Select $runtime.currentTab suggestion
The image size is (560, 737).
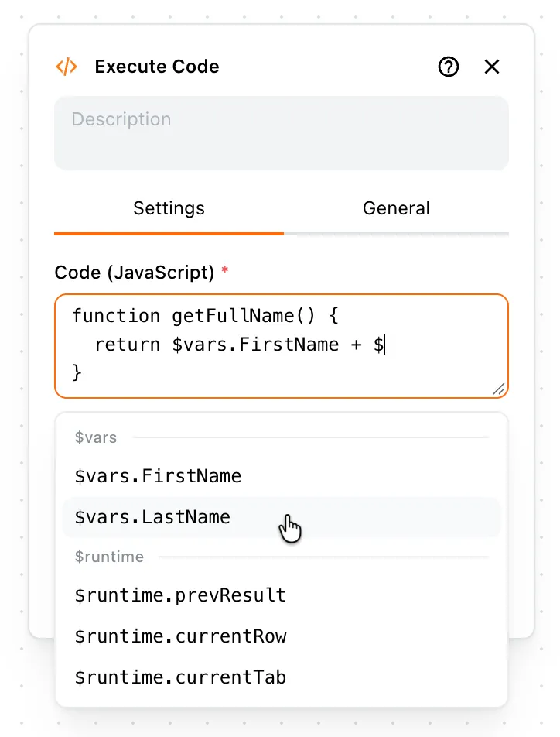tap(282, 677)
